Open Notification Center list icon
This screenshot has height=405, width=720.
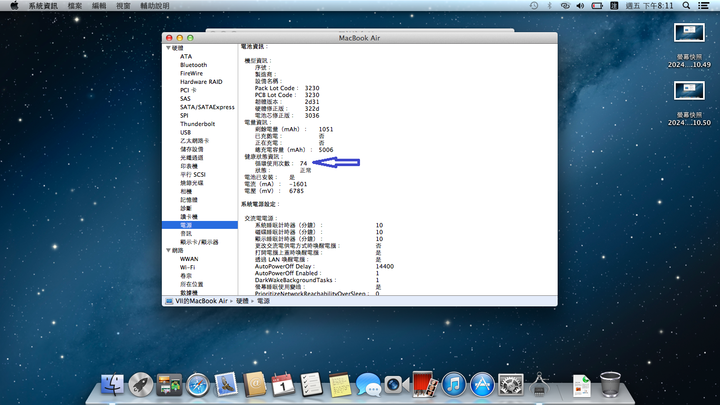[x=703, y=6]
